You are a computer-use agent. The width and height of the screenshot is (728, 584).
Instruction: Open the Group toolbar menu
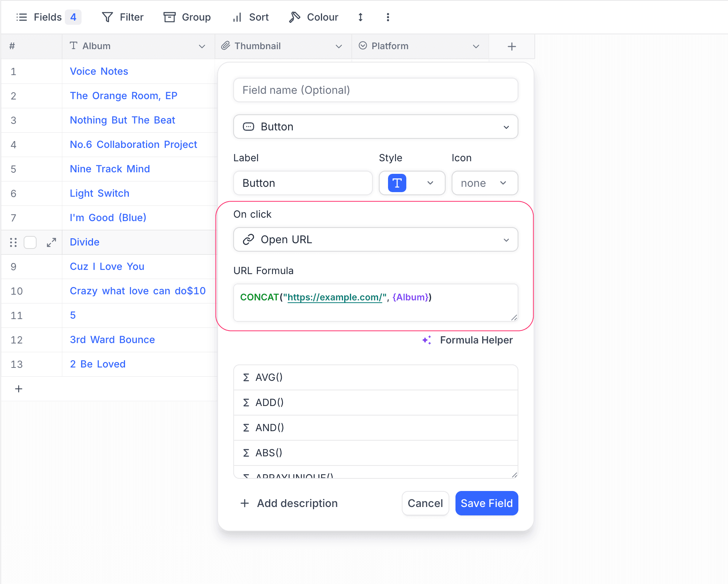[x=187, y=17]
